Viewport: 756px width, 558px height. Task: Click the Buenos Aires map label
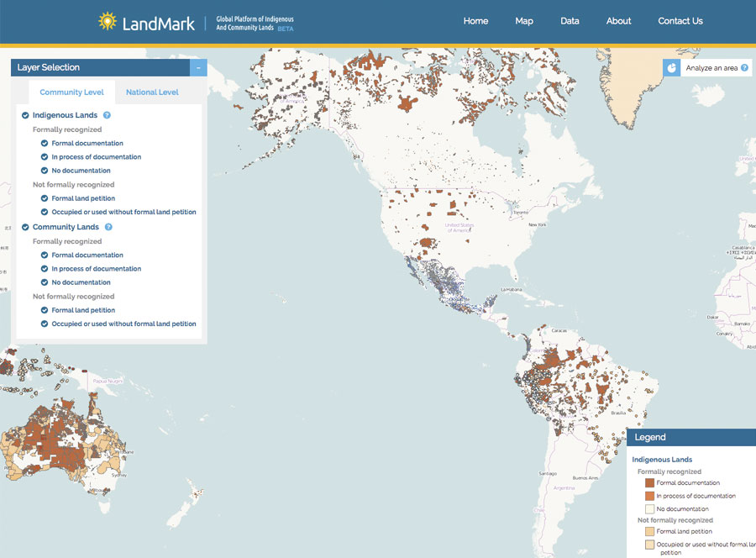tap(585, 478)
